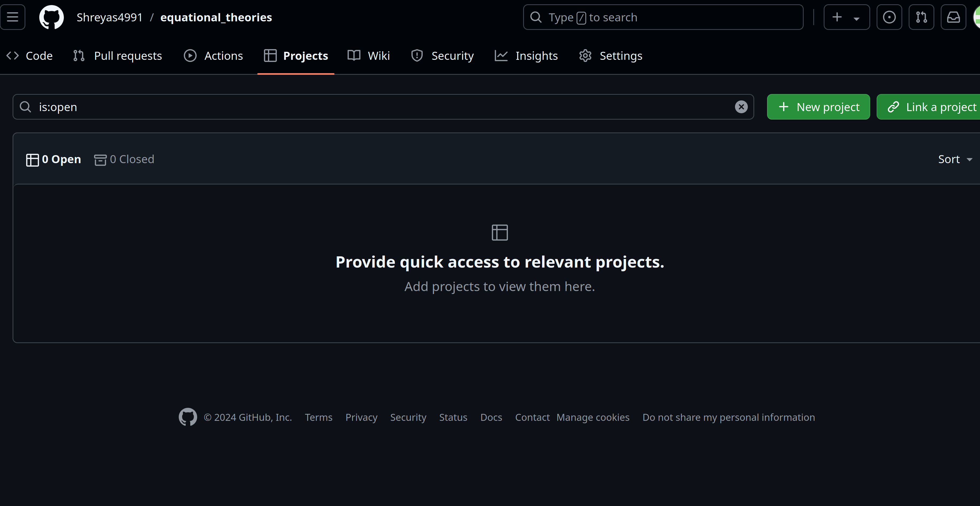
Task: Open the hamburger navigation menu
Action: 13,17
